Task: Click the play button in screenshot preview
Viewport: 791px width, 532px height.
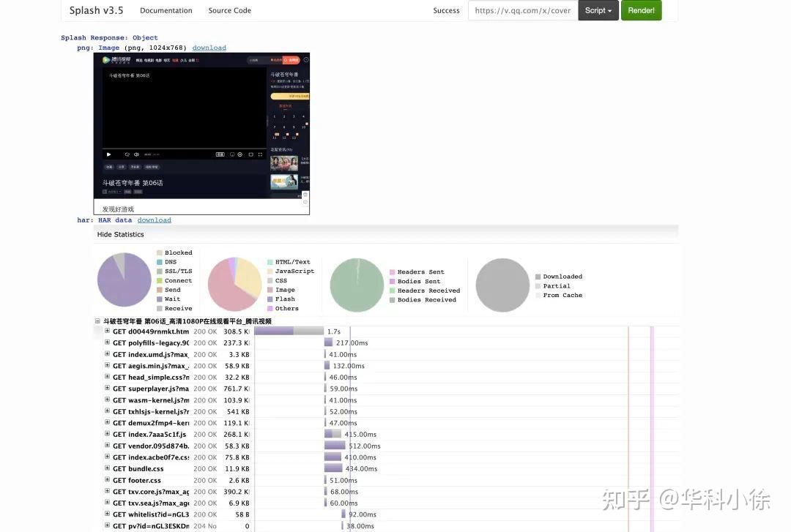Action: (x=108, y=154)
